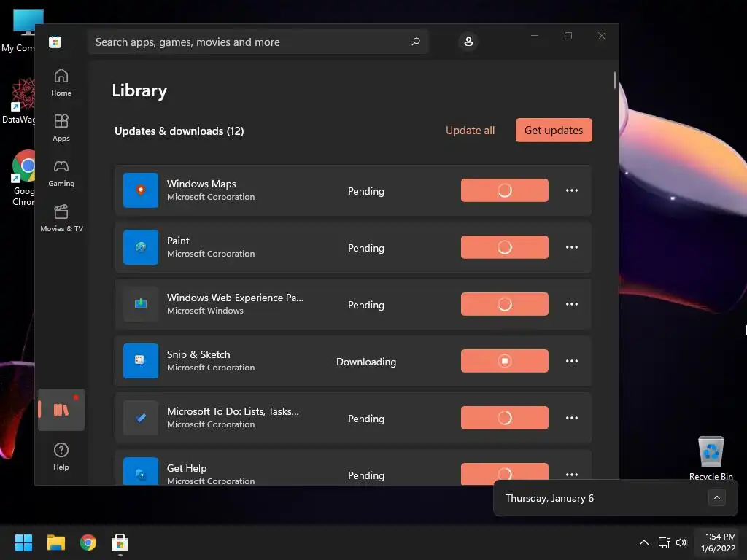This screenshot has height=560, width=747.
Task: Open Help from the sidebar
Action: coord(61,456)
